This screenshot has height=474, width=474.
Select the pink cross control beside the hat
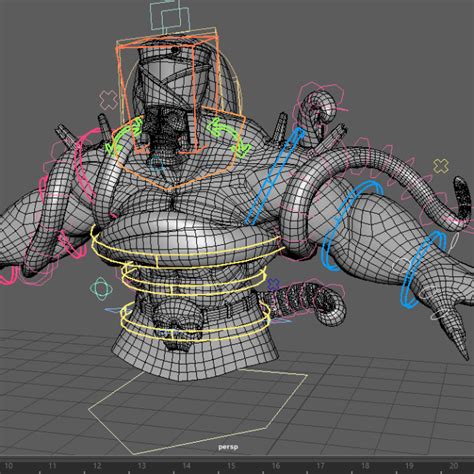tap(108, 99)
